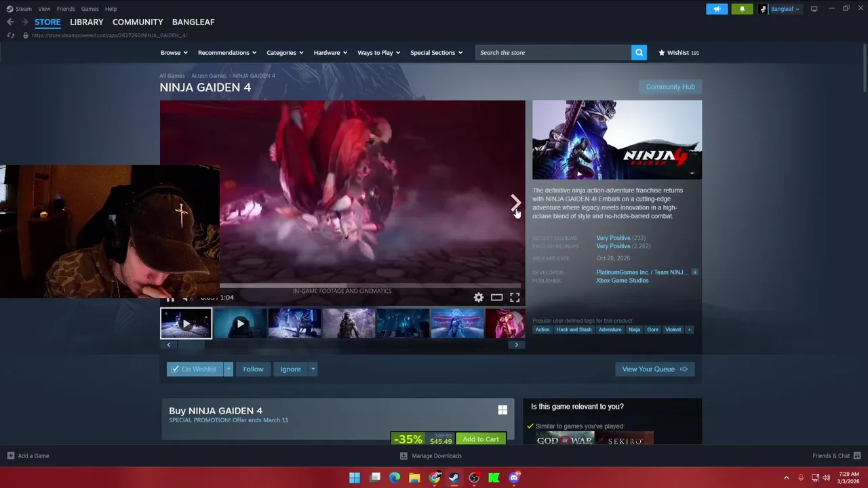Click the Add a Game plus icon

(x=10, y=456)
